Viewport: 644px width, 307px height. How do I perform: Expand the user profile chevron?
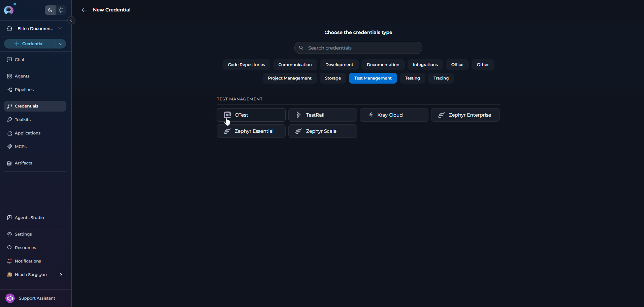tap(61, 275)
